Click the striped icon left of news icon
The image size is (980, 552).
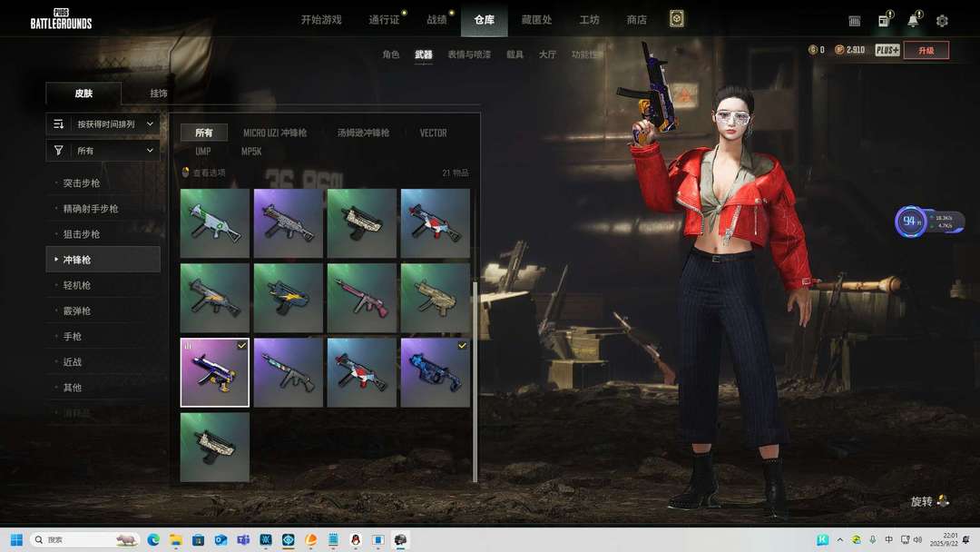[855, 21]
